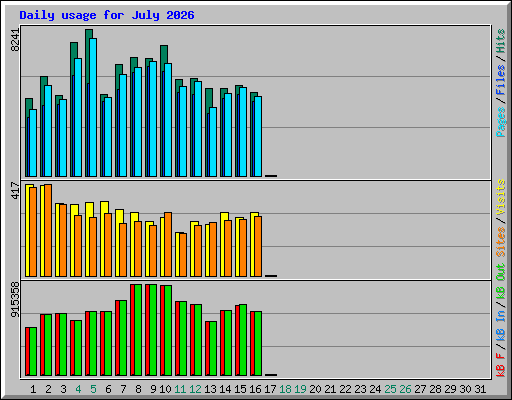The width and height of the screenshot is (512, 400).
Task: Click green weekend day 5 label
Action: [x=93, y=389]
